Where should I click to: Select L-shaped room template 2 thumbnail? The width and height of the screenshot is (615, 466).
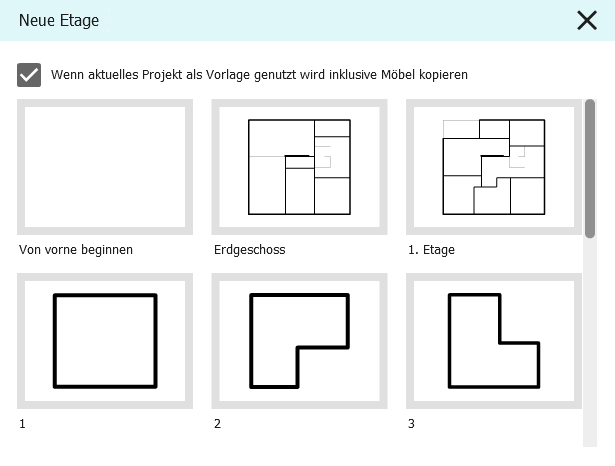point(299,341)
